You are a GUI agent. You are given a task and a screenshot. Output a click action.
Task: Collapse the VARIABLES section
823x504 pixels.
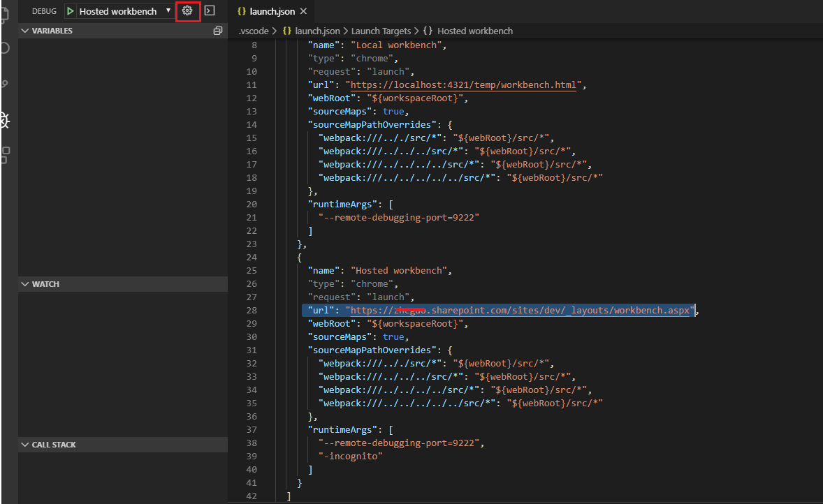[123, 31]
